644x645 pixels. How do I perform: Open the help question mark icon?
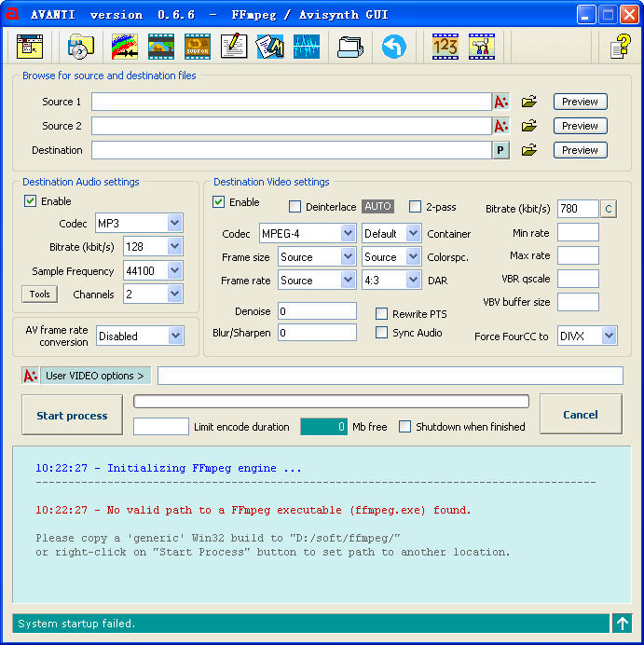point(621,47)
